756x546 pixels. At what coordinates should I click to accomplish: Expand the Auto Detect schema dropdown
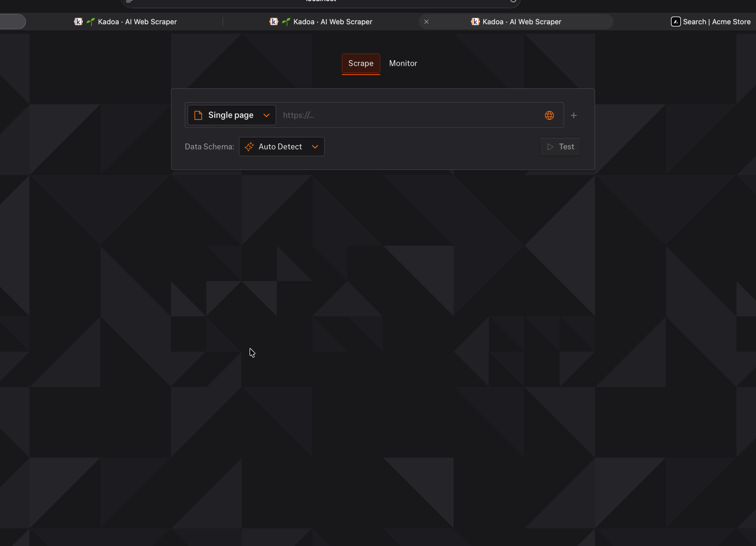coord(281,147)
